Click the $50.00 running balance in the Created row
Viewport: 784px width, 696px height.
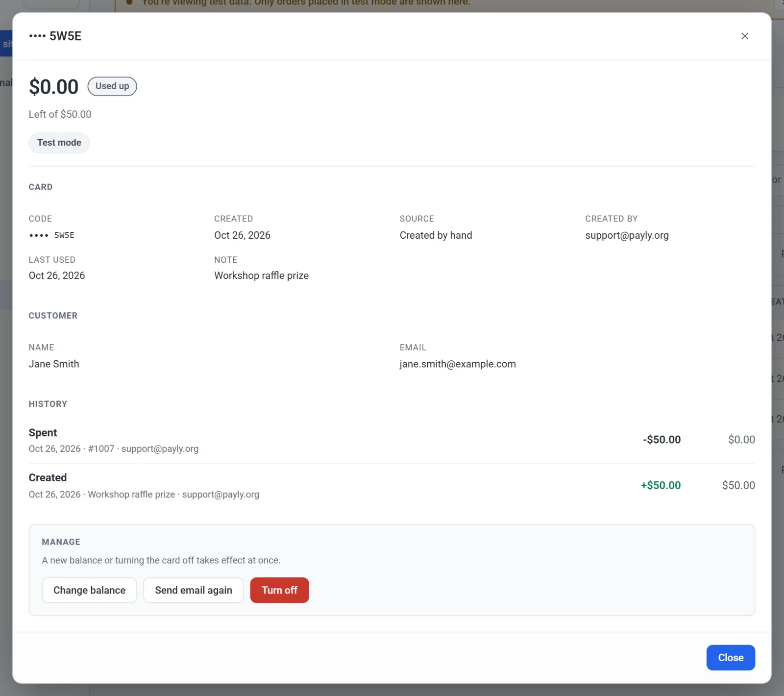tap(738, 485)
